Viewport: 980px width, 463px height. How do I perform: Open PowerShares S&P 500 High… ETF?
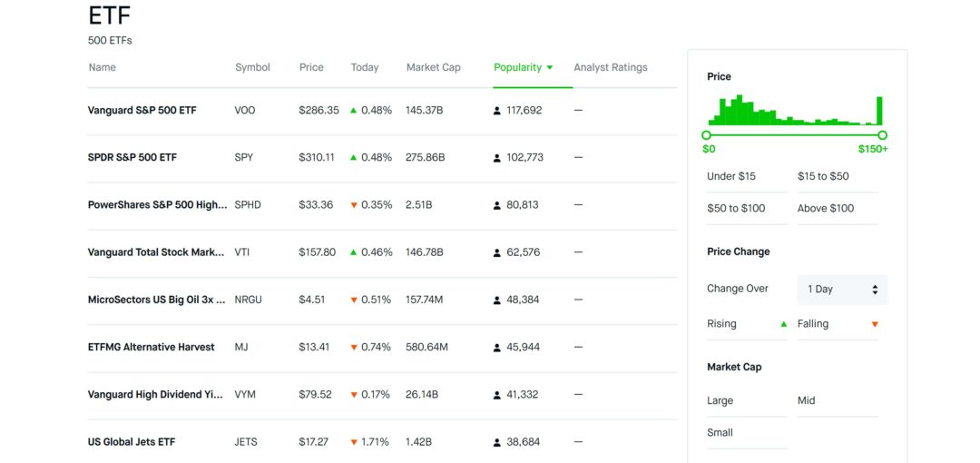pyautogui.click(x=158, y=205)
